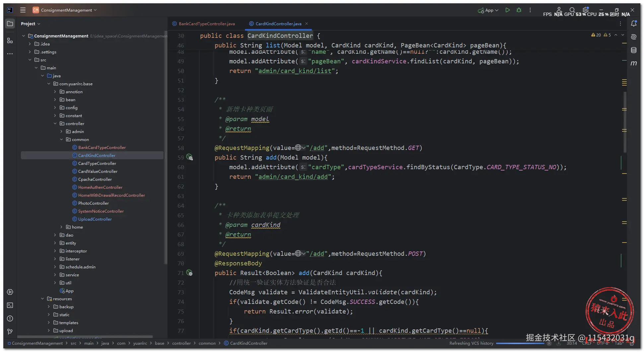This screenshot has width=644, height=352.
Task: Expand the service package
Action: [55, 275]
